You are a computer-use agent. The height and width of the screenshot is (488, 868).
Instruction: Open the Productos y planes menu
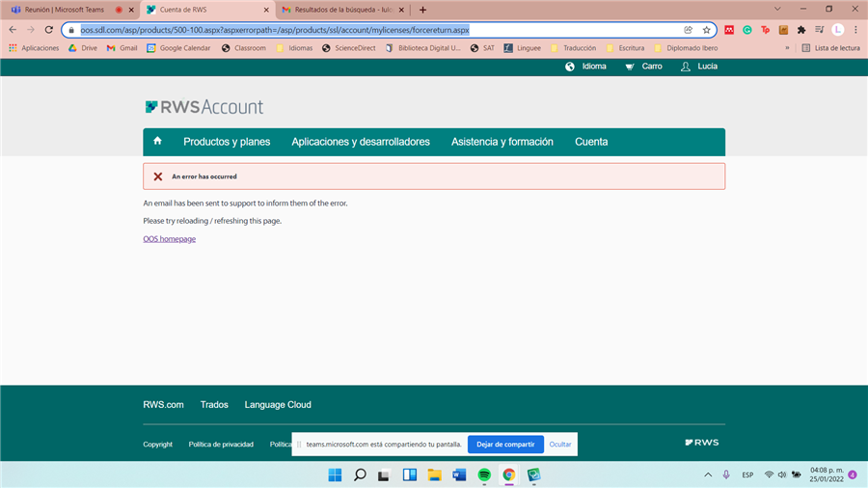[227, 142]
